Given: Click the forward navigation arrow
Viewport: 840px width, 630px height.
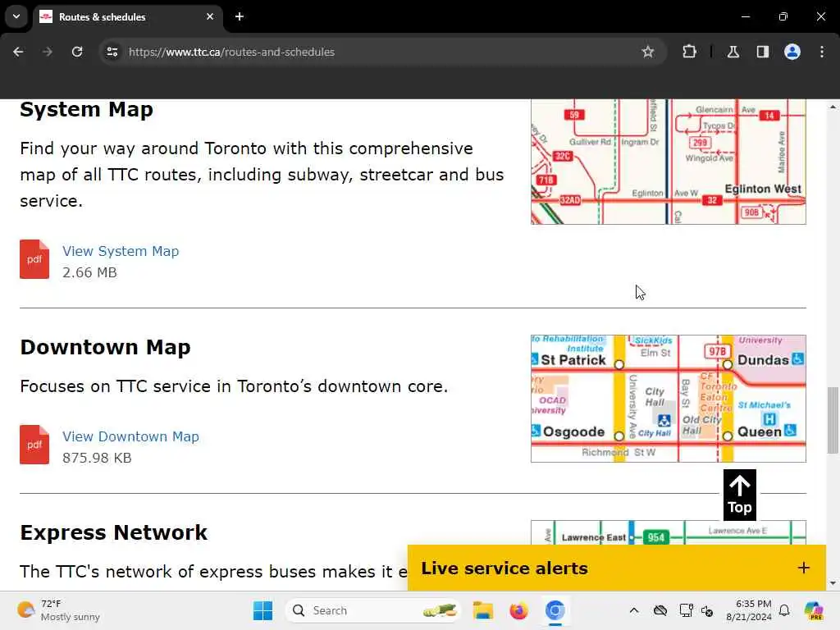Looking at the screenshot, I should (x=48, y=52).
